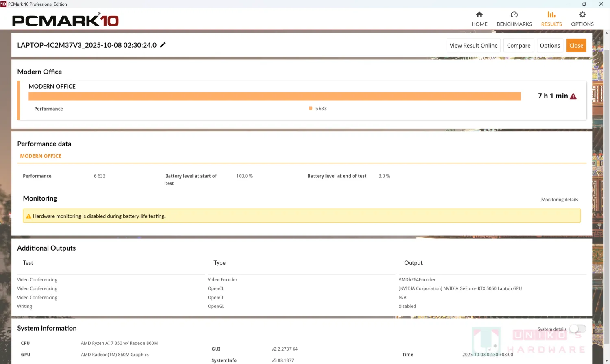Open the Benchmarks gauge icon
This screenshot has height=364, width=610.
point(514,15)
